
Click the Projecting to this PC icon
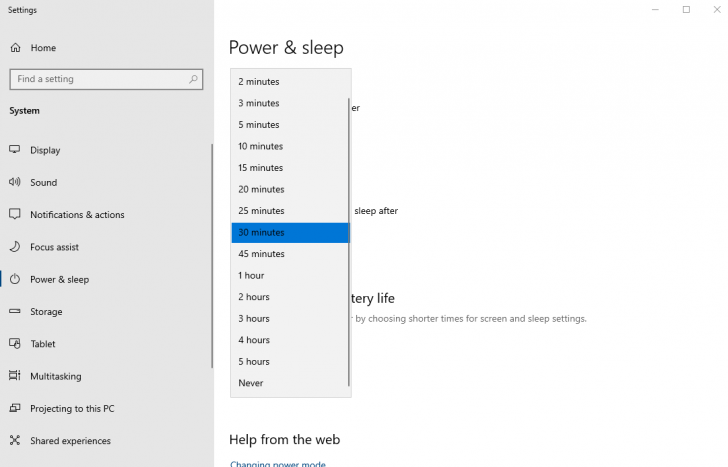[x=15, y=408]
